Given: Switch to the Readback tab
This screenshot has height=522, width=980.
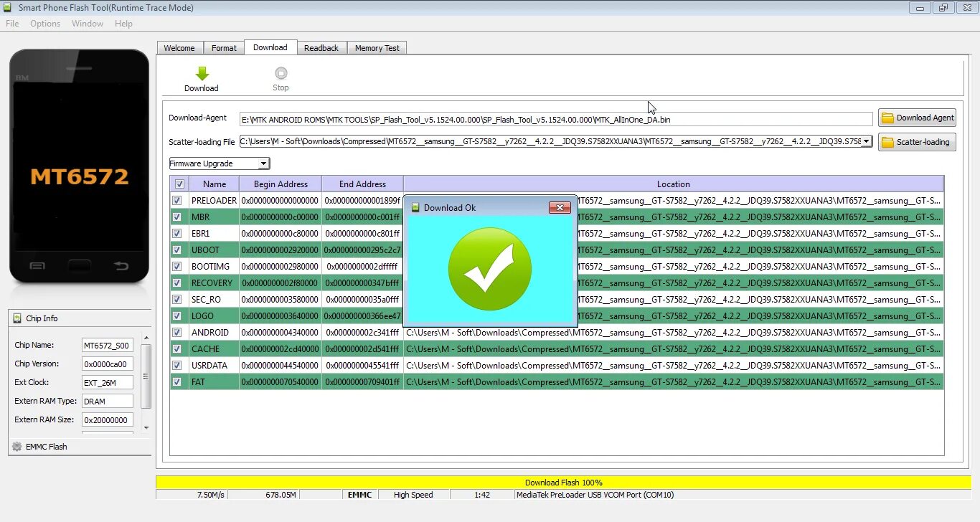Looking at the screenshot, I should (x=321, y=48).
